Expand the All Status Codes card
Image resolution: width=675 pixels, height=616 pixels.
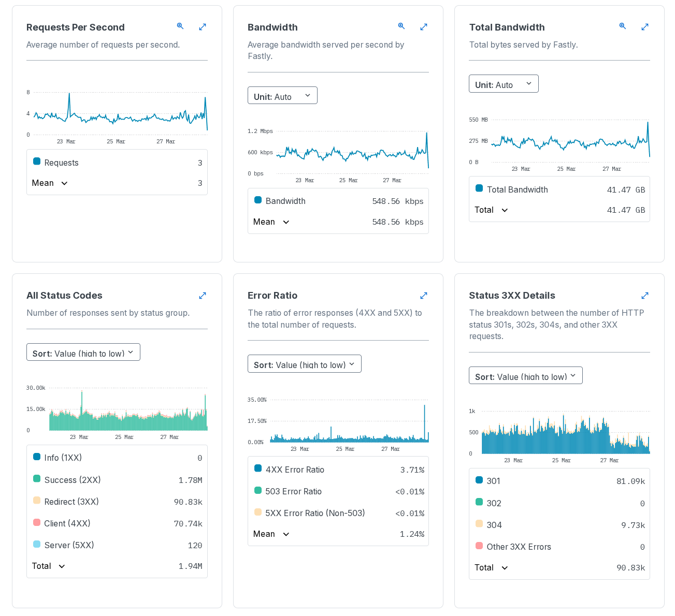pyautogui.click(x=203, y=296)
